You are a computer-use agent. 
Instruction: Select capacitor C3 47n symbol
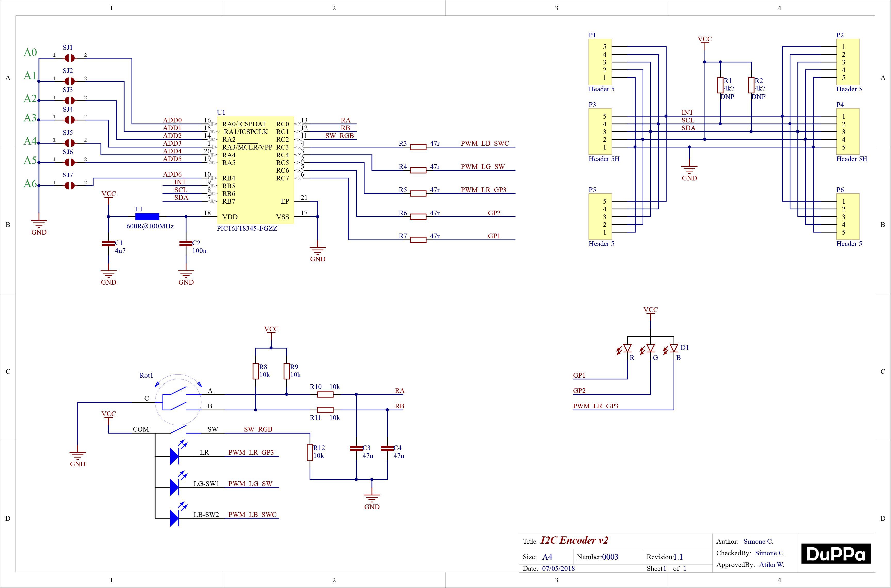tap(356, 449)
